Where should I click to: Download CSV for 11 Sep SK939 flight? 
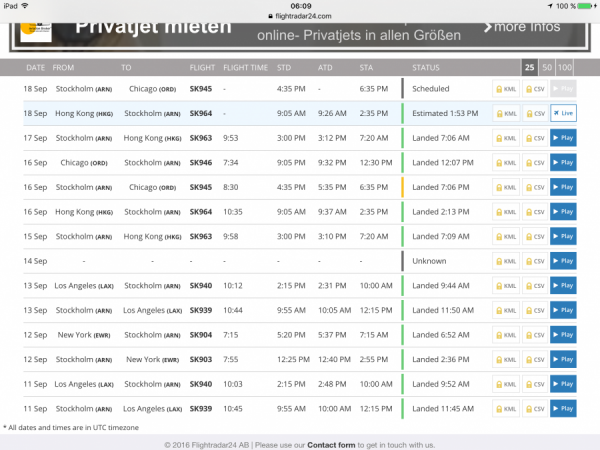point(535,407)
